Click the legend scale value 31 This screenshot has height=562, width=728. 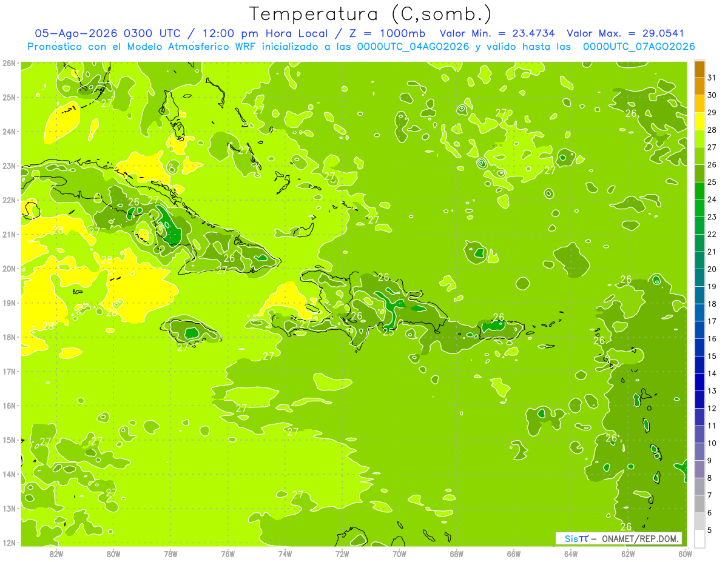click(x=712, y=78)
